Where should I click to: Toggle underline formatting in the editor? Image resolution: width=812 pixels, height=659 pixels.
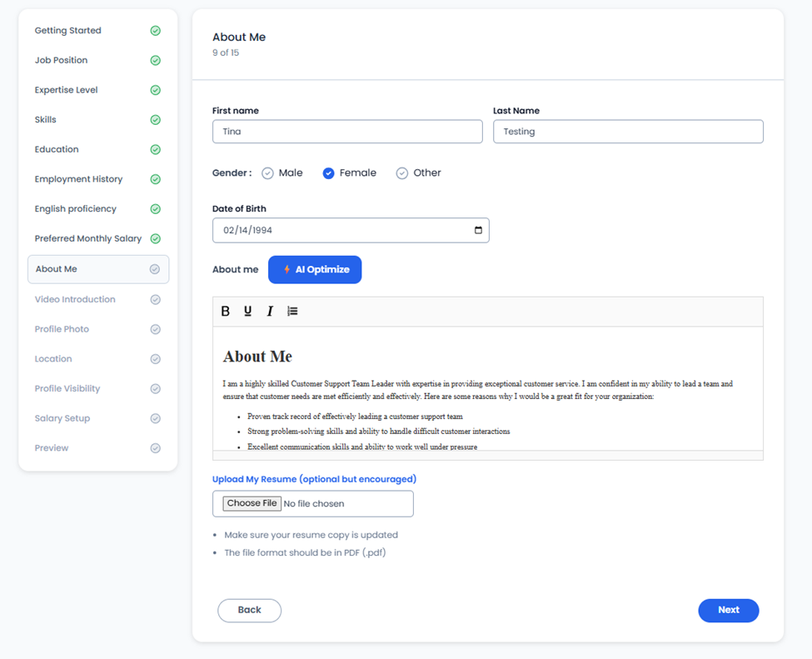pos(247,311)
